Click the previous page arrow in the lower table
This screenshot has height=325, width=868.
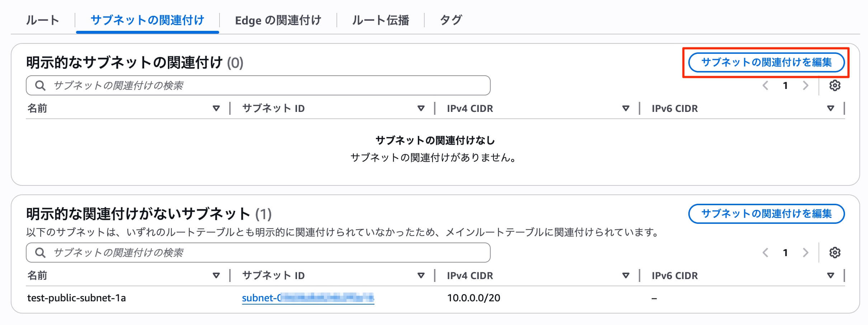[765, 252]
